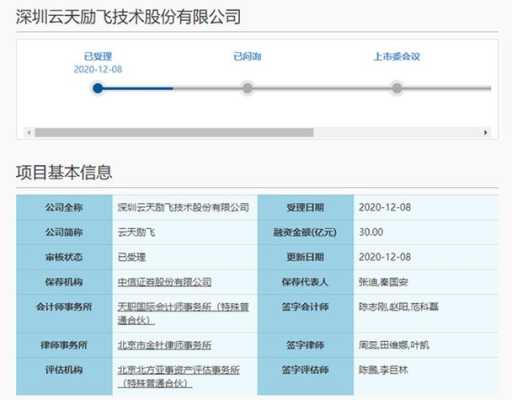Click the 已受理 timeline stage dot
This screenshot has height=400, width=512.
point(98,88)
